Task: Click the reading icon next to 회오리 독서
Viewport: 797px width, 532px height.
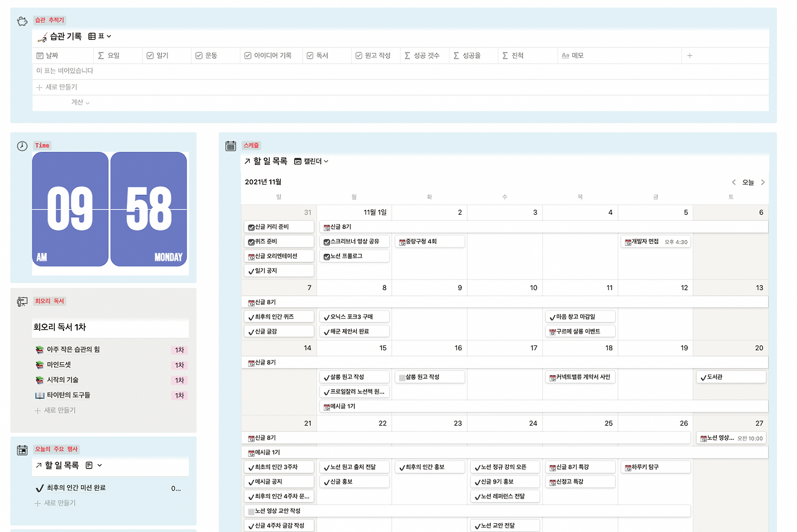Action: [x=22, y=301]
